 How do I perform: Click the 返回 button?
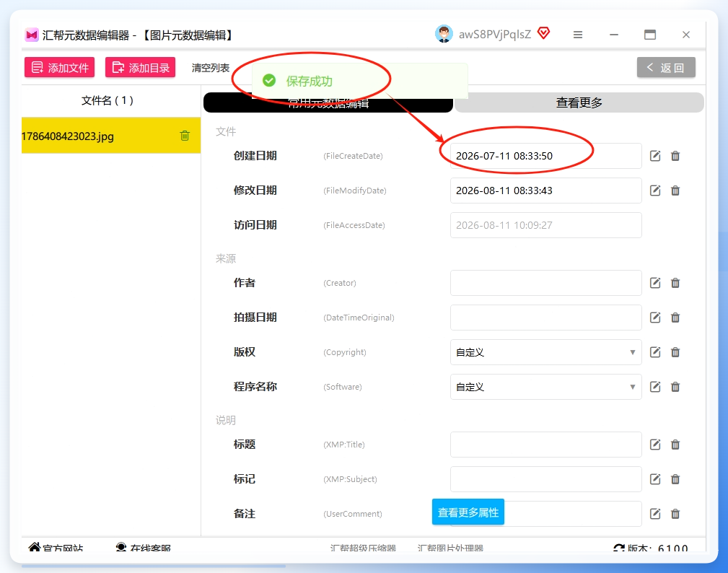tap(666, 67)
